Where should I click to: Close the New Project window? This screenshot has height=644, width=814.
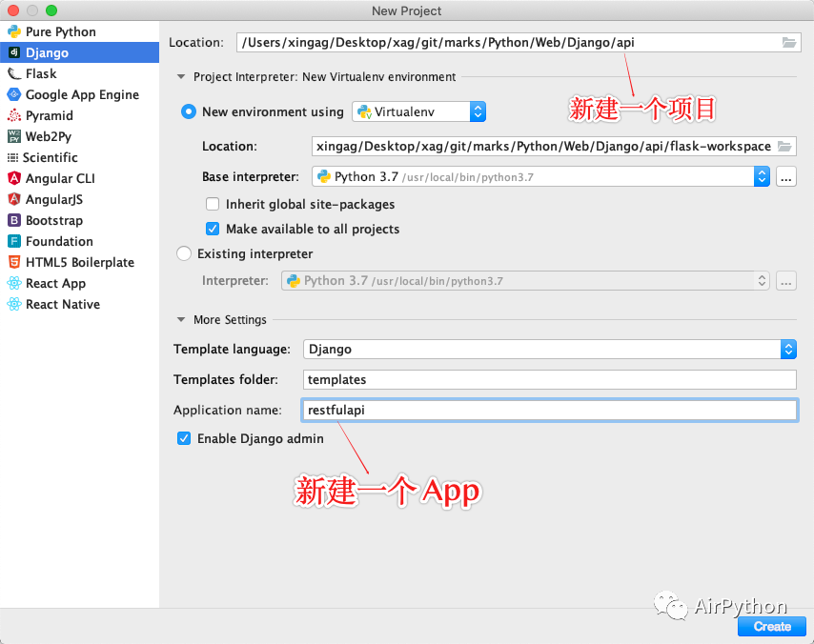click(x=13, y=10)
